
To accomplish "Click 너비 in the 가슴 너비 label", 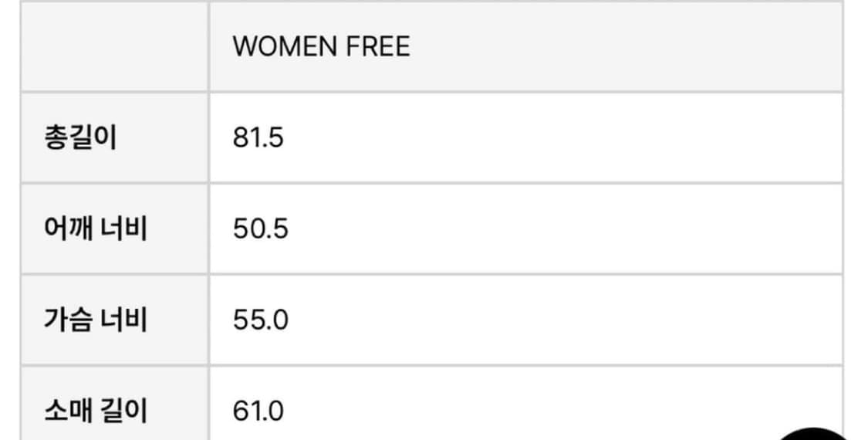I will (x=123, y=320).
